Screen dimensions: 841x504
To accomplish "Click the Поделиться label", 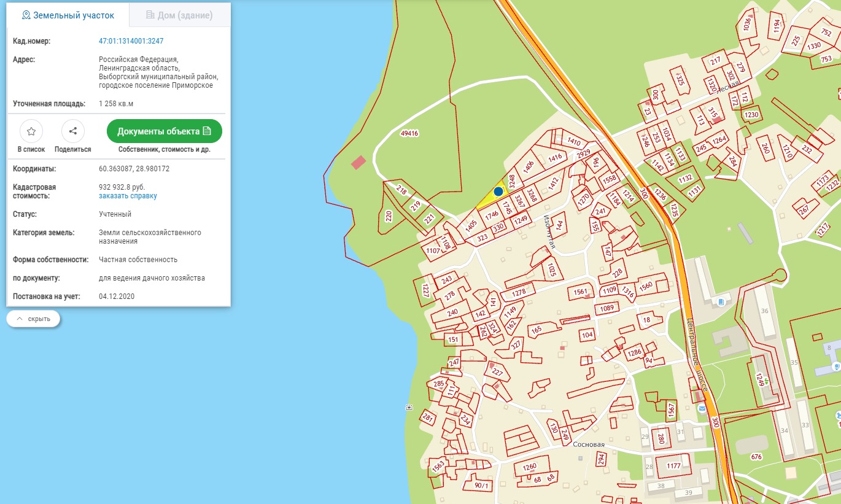I will [73, 149].
